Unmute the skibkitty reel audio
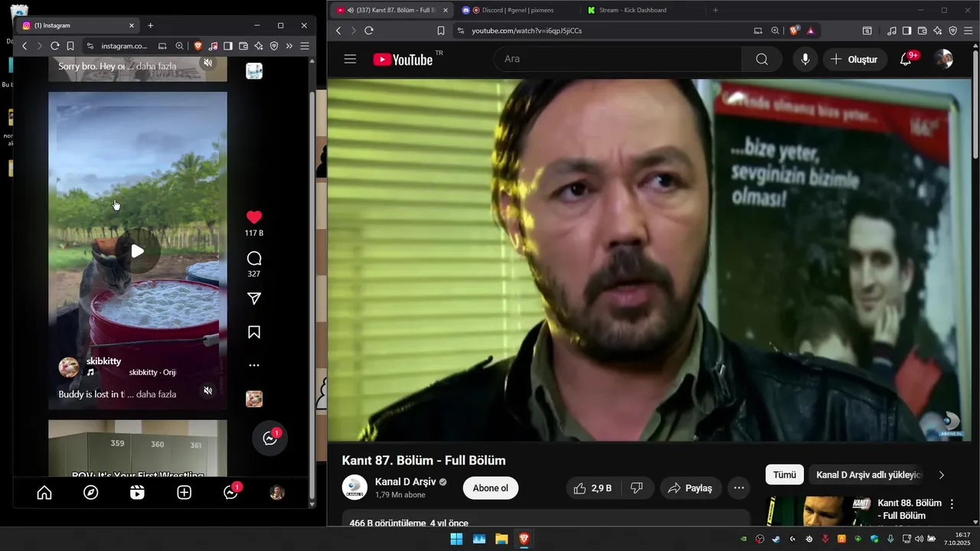This screenshot has height=551, width=980. pos(207,391)
